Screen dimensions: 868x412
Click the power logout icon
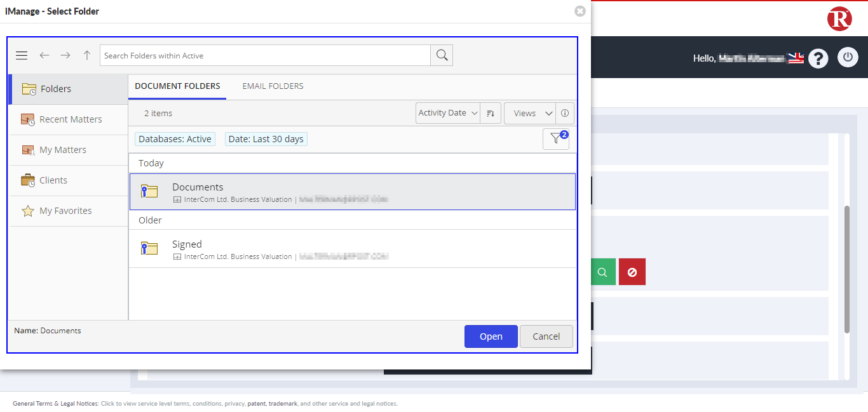(x=848, y=58)
